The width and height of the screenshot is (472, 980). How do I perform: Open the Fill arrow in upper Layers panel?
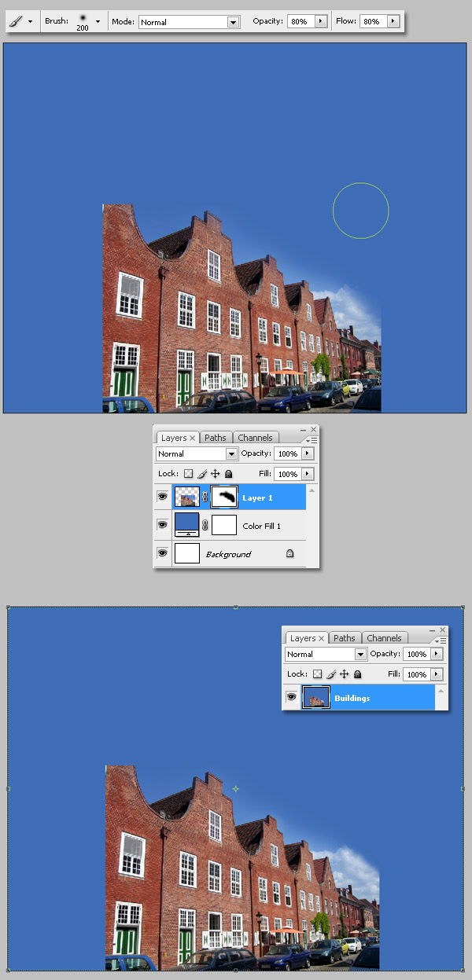point(308,474)
